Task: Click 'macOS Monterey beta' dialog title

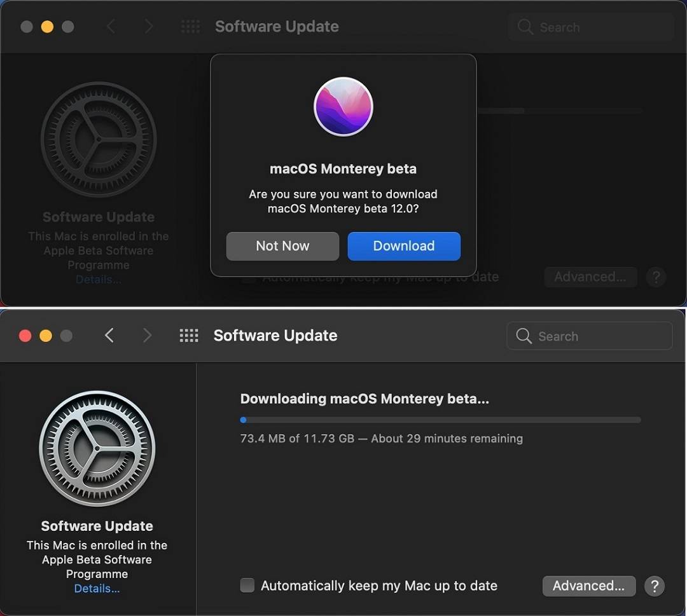Action: [x=343, y=169]
